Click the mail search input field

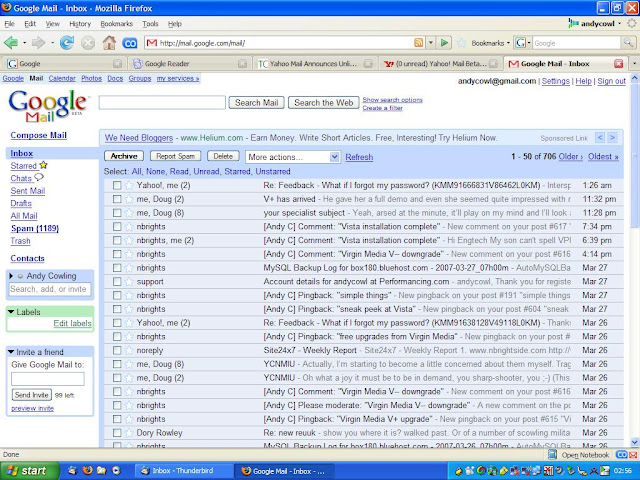tap(162, 102)
